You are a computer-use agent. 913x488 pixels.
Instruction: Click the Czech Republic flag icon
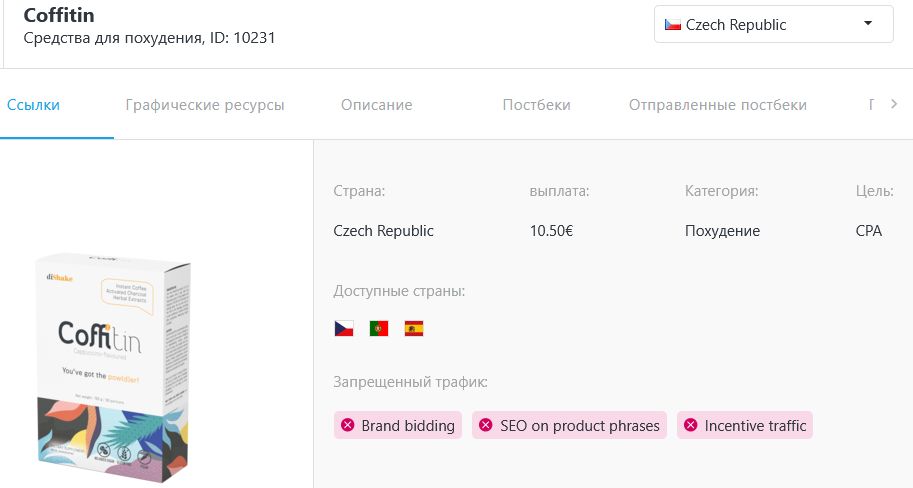click(x=344, y=328)
